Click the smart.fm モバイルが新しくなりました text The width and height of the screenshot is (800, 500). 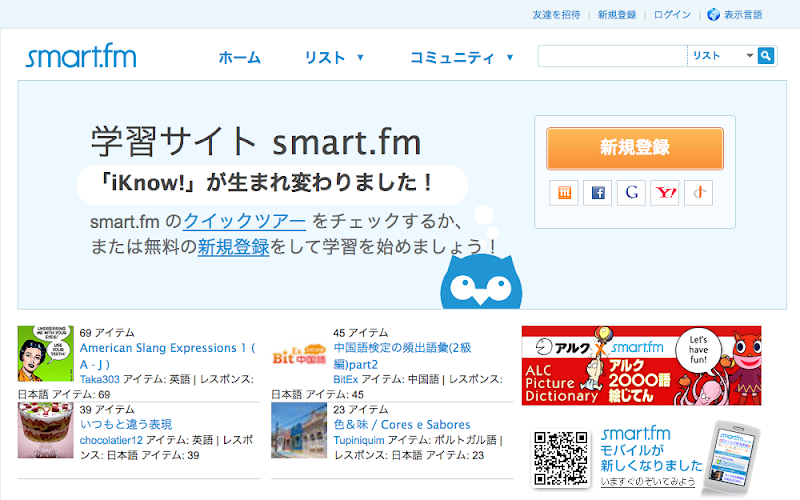click(651, 449)
